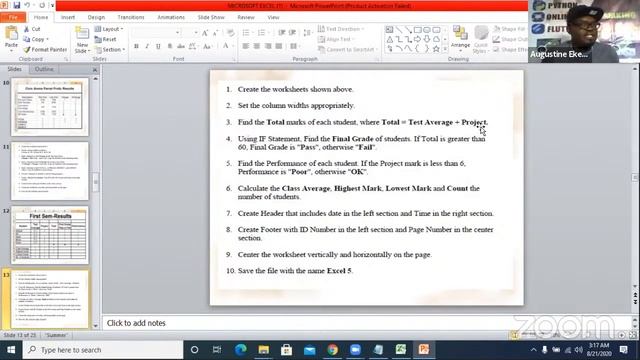640x360 pixels.
Task: Click the New Slide icon
Action: pos(82,33)
